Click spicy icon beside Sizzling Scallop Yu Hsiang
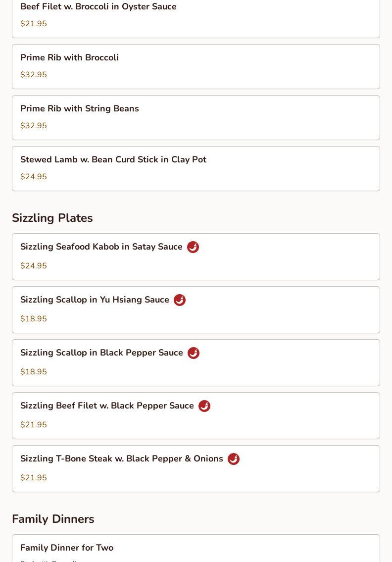The width and height of the screenshot is (392, 562). tap(180, 300)
